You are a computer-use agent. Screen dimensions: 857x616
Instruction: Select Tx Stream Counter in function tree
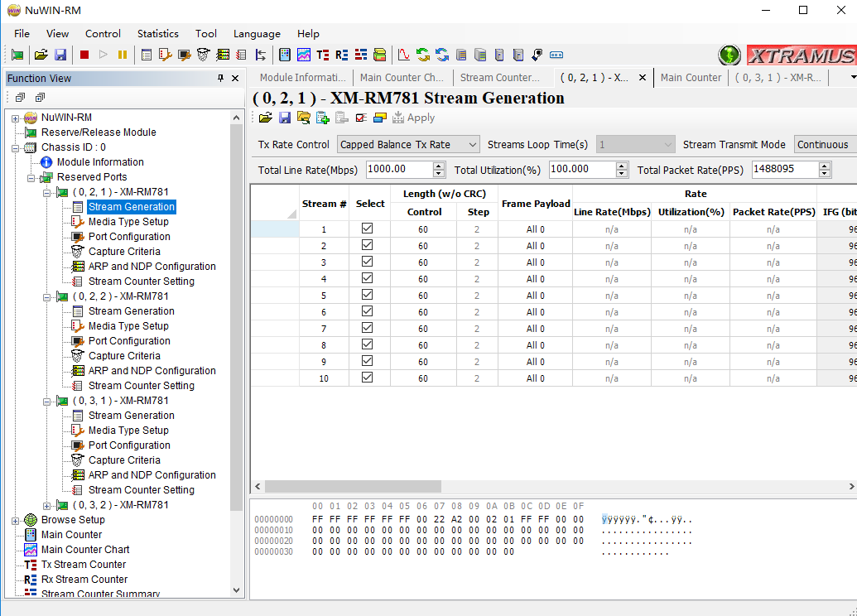(84, 565)
